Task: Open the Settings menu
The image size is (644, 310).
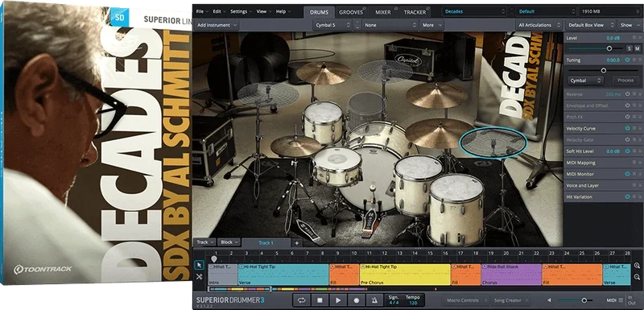Action: [x=241, y=11]
